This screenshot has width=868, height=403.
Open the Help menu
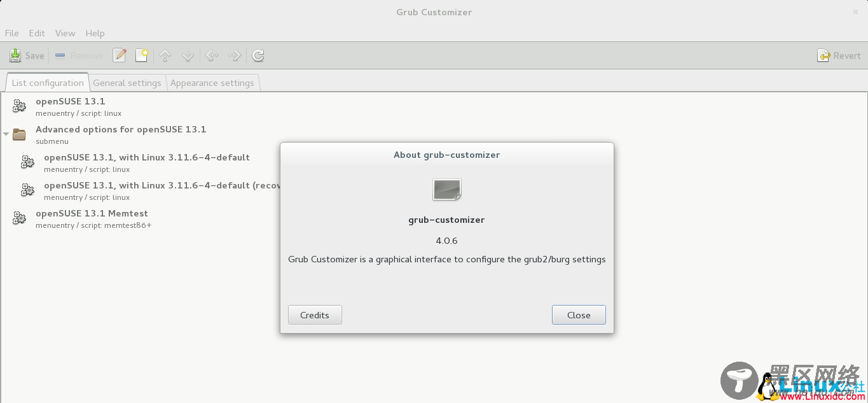tap(95, 33)
